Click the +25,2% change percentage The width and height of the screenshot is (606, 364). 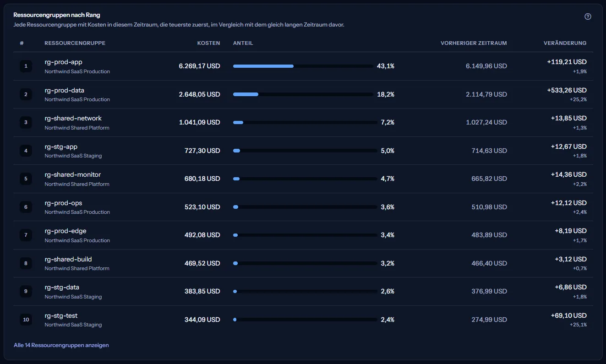coord(578,99)
